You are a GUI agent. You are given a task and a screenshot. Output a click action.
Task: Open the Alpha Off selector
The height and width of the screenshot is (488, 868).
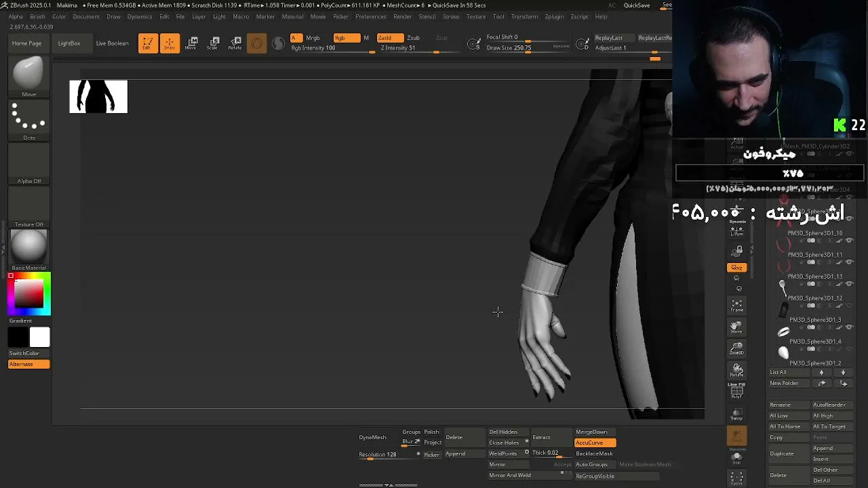pos(28,164)
